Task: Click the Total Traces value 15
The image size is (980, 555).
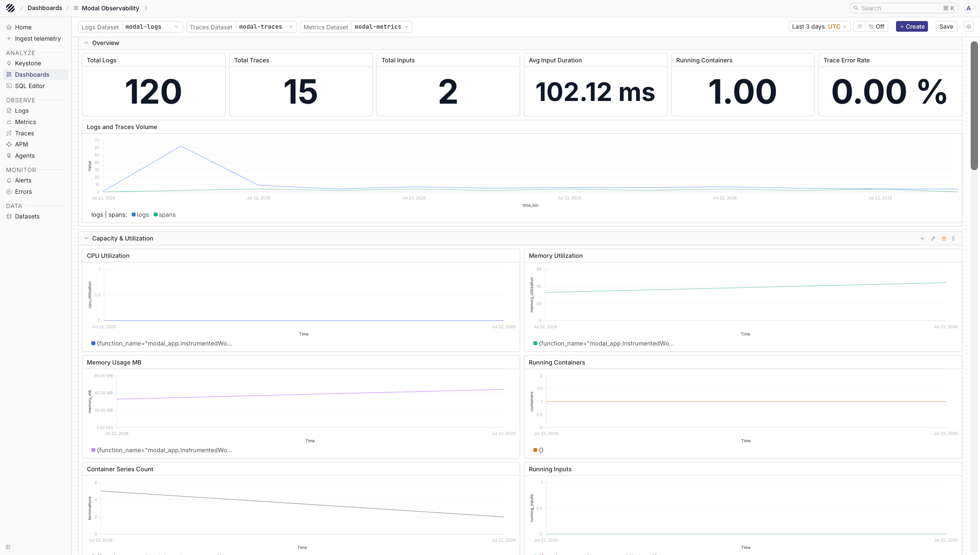Action: tap(301, 91)
